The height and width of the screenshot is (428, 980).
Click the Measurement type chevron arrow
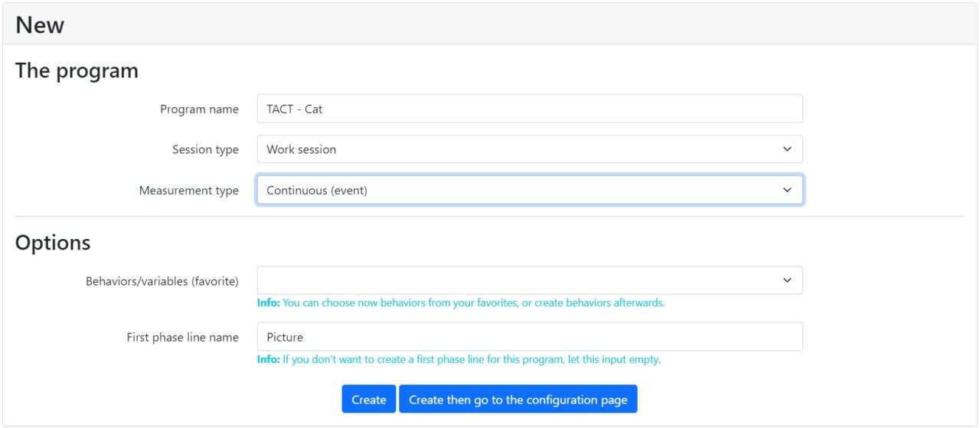coord(787,191)
